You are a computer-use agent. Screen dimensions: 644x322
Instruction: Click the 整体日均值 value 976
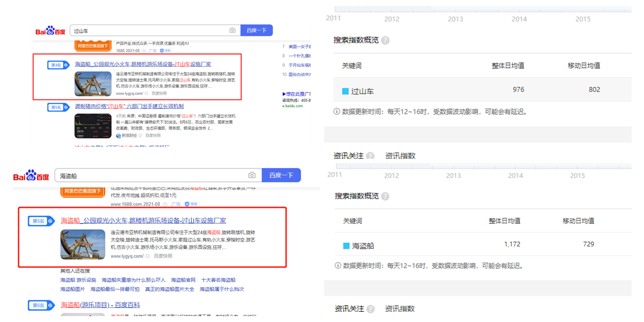(x=518, y=90)
